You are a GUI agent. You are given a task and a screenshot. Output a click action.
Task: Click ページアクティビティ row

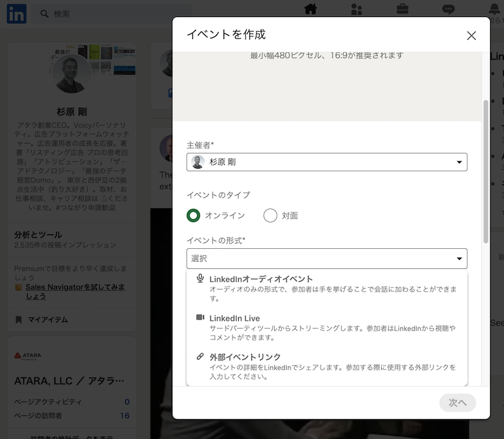72,402
